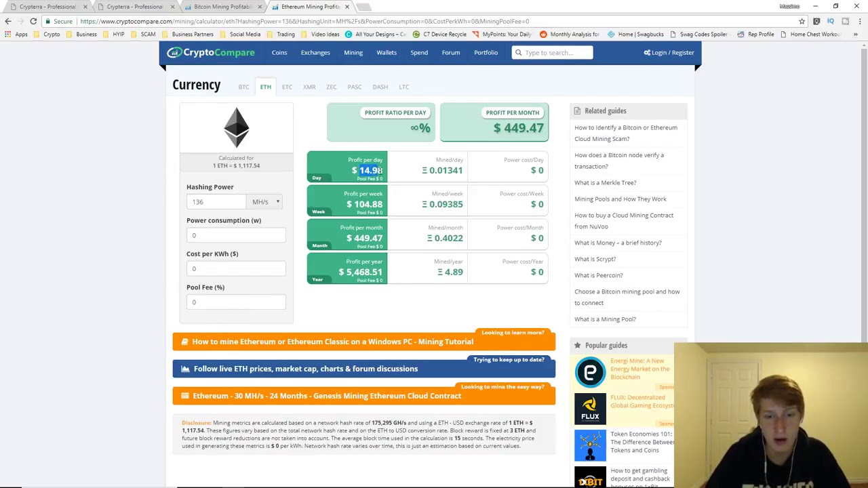The height and width of the screenshot is (488, 868).
Task: Open Follow live ETH prices banner
Action: [363, 369]
